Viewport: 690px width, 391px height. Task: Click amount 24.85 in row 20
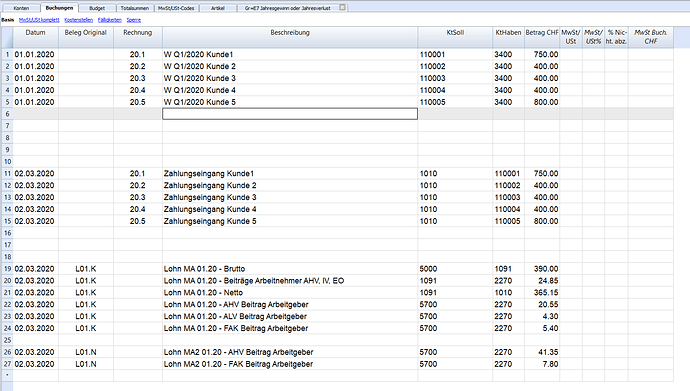pos(542,281)
